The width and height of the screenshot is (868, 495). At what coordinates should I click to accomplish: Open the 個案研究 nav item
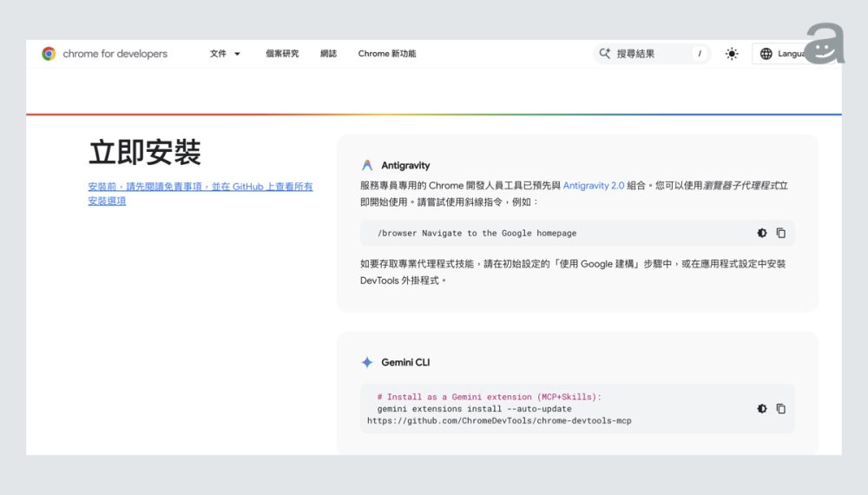tap(282, 54)
